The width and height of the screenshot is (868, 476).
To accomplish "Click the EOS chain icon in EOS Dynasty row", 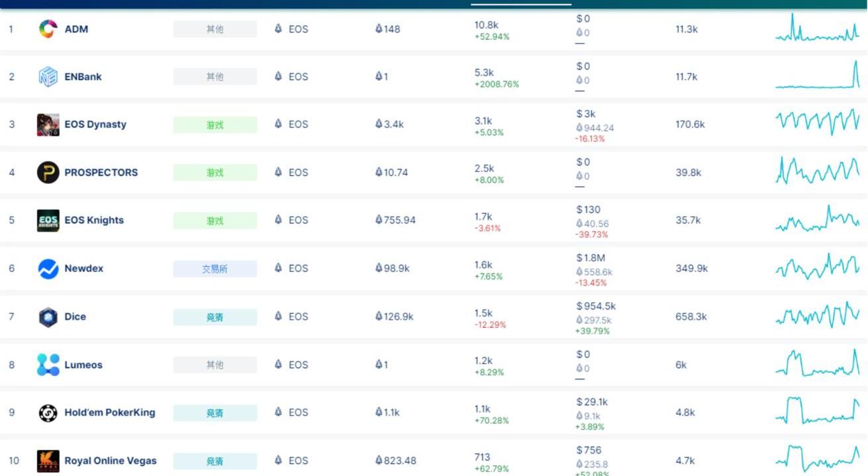I will pyautogui.click(x=278, y=124).
